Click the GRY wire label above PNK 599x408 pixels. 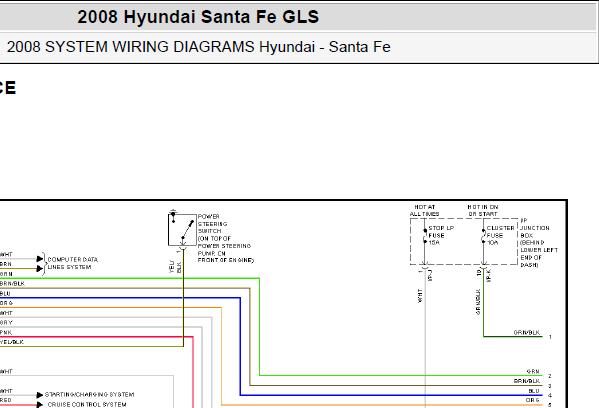coord(6,323)
